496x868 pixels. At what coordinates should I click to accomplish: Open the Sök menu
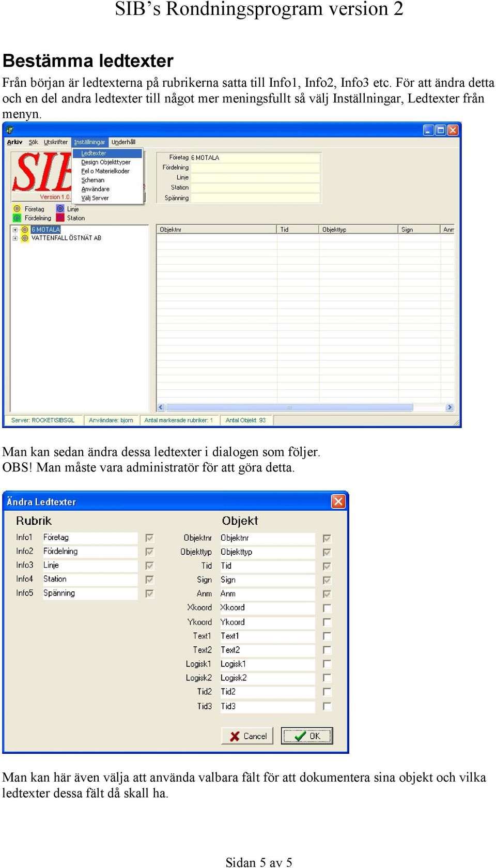[33, 142]
